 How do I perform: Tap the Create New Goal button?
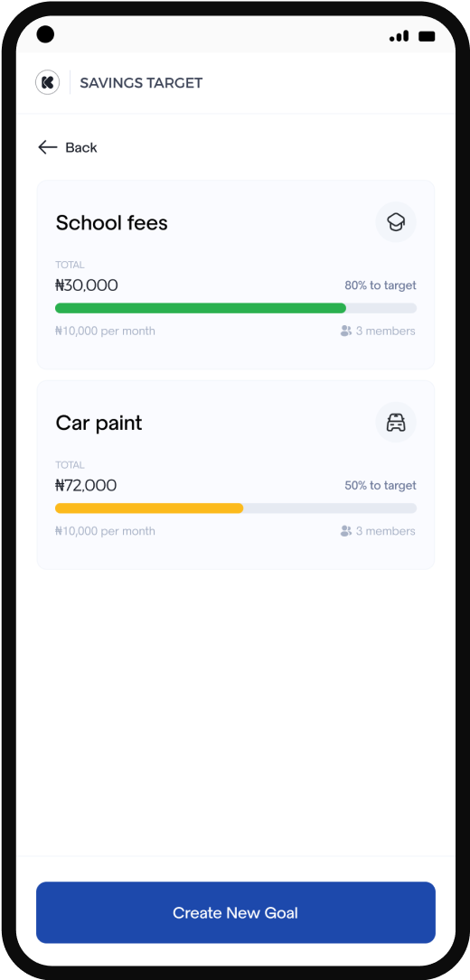click(235, 912)
